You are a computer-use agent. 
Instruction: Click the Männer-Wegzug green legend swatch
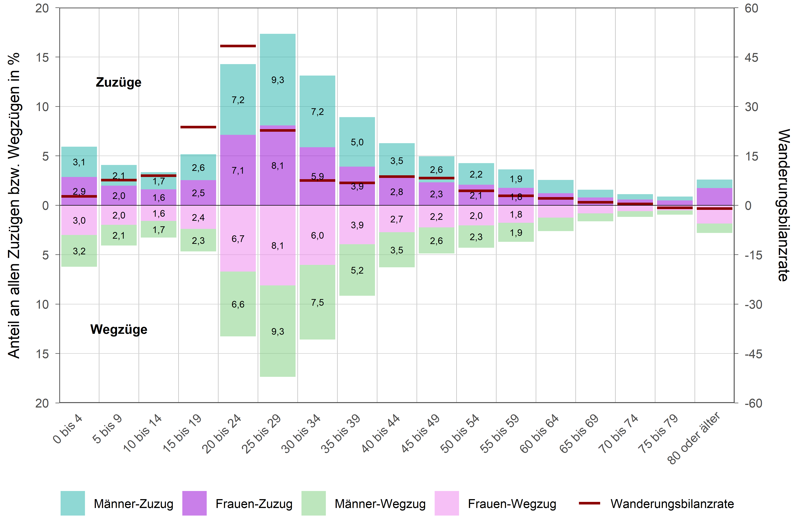point(313,503)
